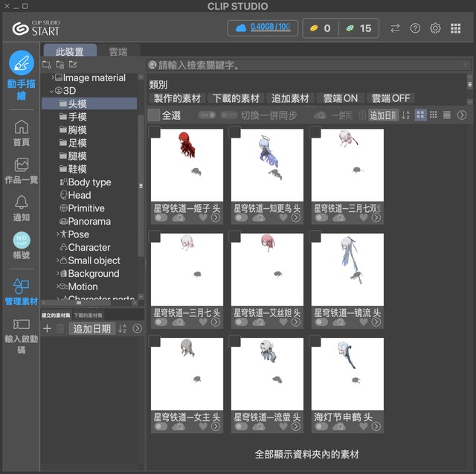The height and width of the screenshot is (474, 476).
Task: Open the 動手描繪 drawing launcher icon
Action: point(22,63)
